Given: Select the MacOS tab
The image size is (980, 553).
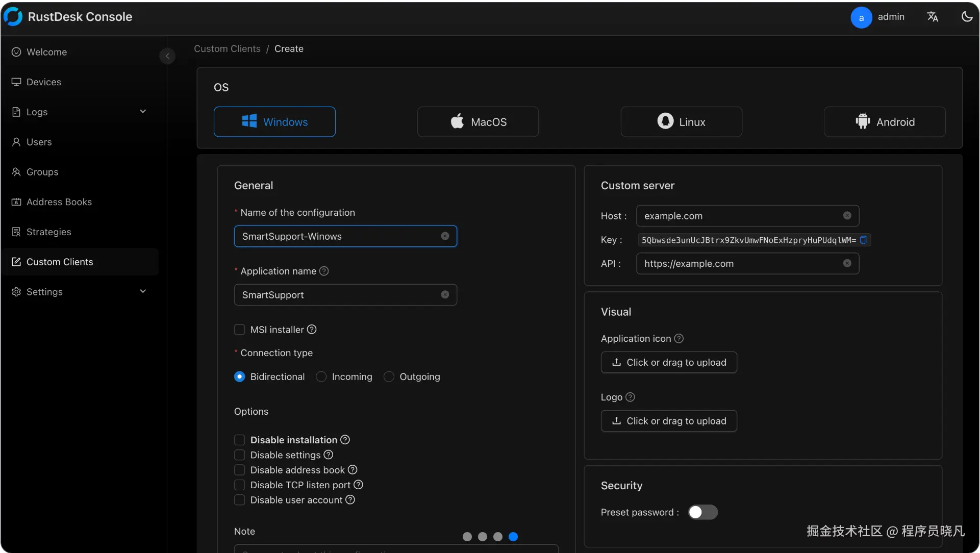Looking at the screenshot, I should [x=478, y=122].
